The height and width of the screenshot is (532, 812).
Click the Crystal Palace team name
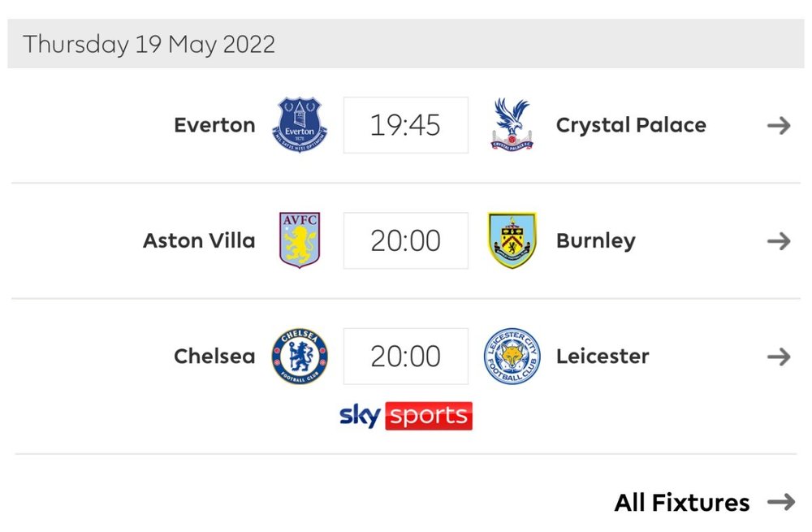click(x=631, y=125)
